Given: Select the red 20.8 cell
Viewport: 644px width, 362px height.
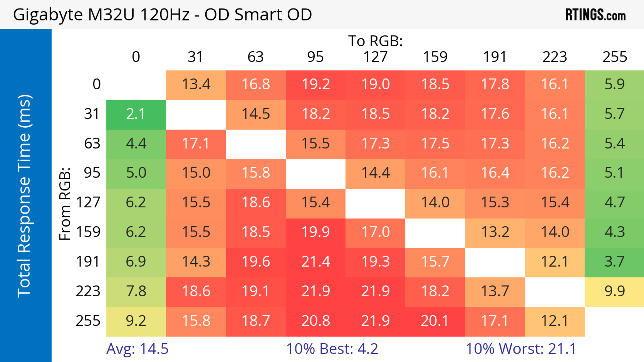Looking at the screenshot, I should (315, 321).
